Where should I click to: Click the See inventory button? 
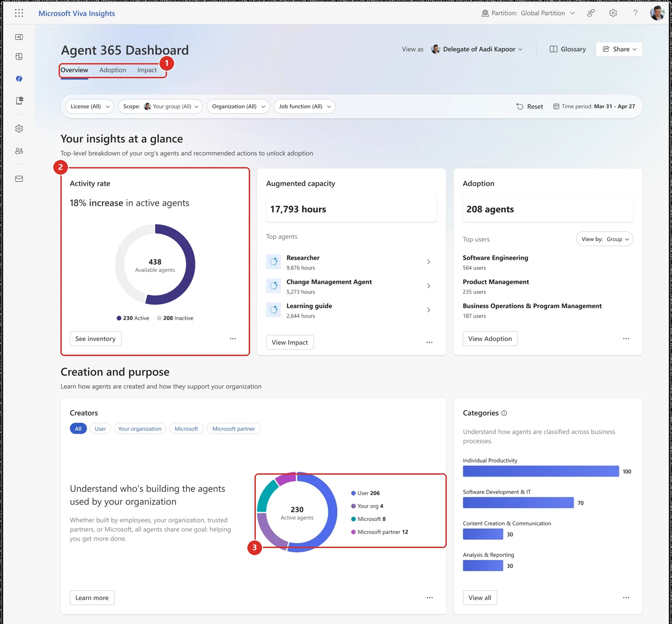point(95,339)
